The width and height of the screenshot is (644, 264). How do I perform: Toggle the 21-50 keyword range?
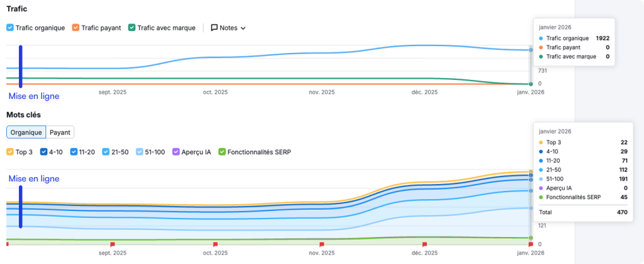(x=105, y=152)
